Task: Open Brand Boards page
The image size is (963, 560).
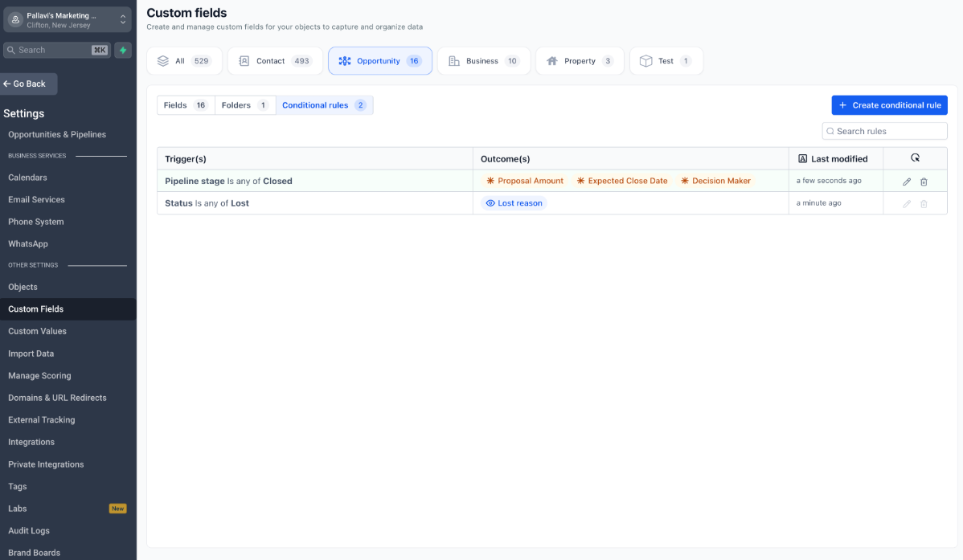Action: 34,553
